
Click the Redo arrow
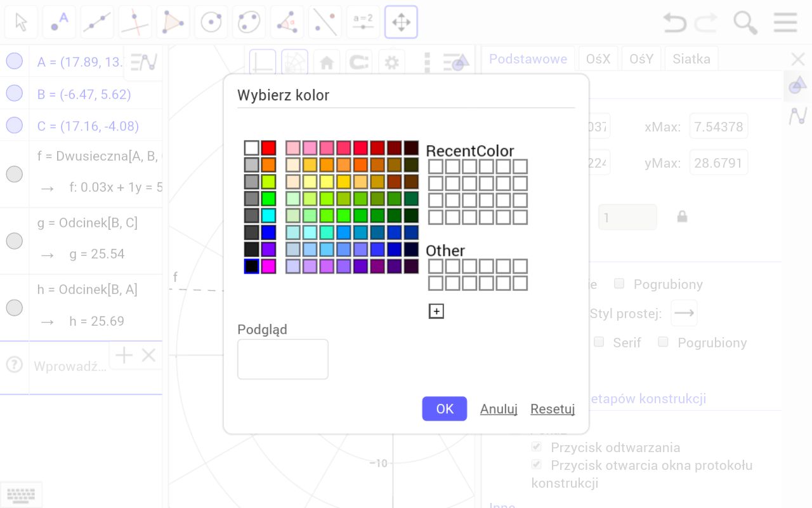[706, 23]
